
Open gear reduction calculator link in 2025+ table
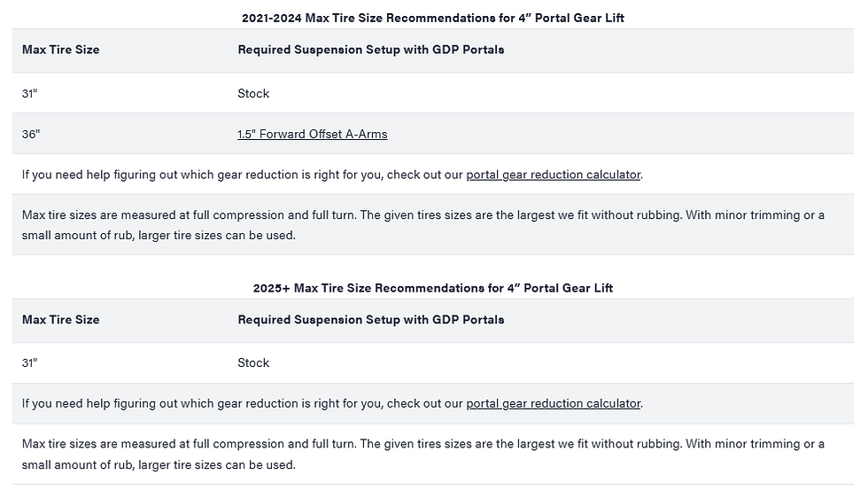pyautogui.click(x=553, y=403)
